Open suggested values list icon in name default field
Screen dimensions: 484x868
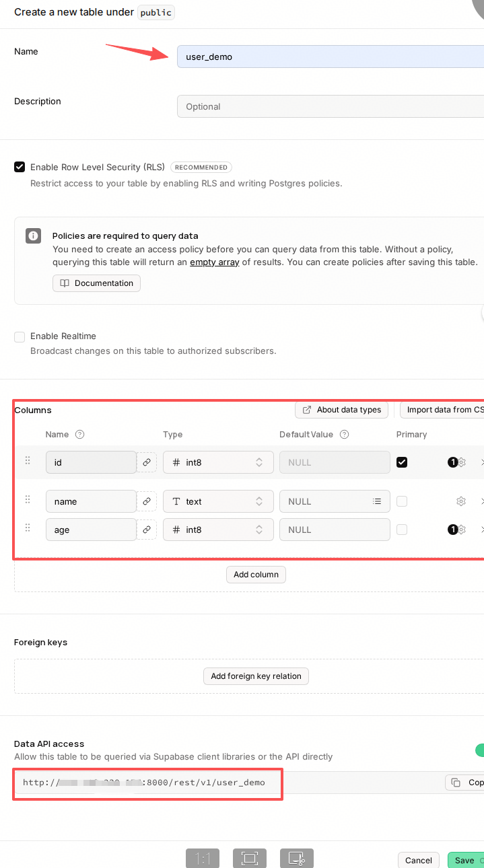pyautogui.click(x=377, y=501)
